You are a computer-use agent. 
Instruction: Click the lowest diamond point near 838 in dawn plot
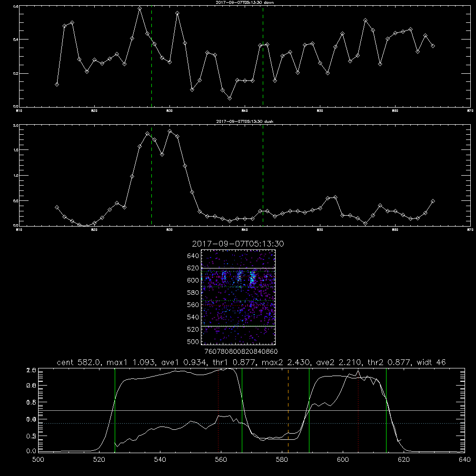230,98
